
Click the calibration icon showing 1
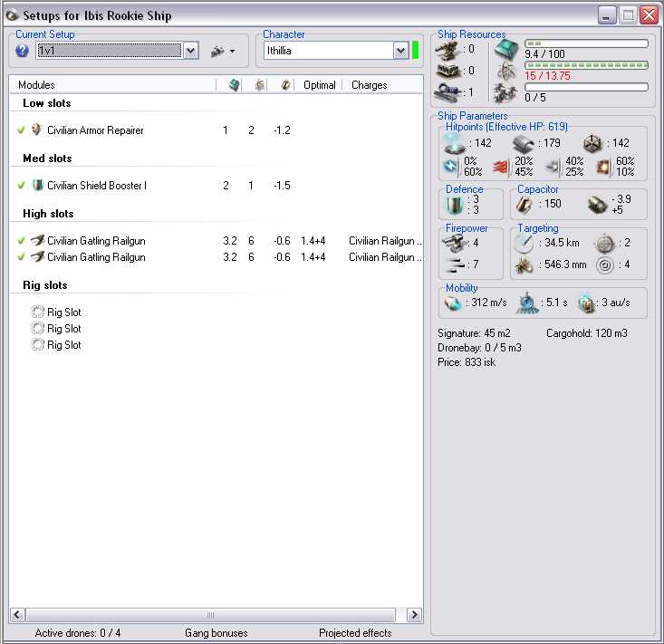[448, 91]
